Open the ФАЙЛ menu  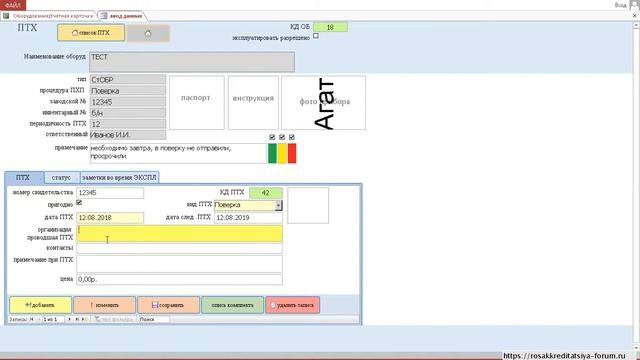pos(13,5)
